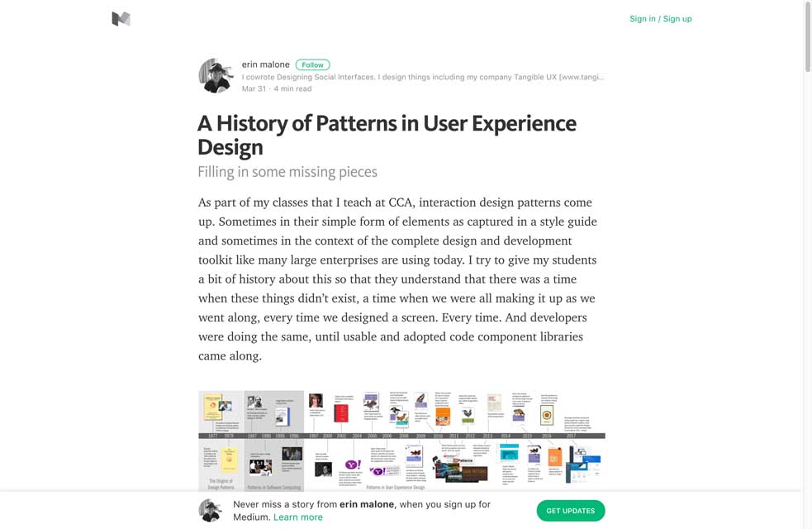Click the page's vertical scrollbar thumb
Viewport: 812px width, 529px height.
click(x=807, y=37)
